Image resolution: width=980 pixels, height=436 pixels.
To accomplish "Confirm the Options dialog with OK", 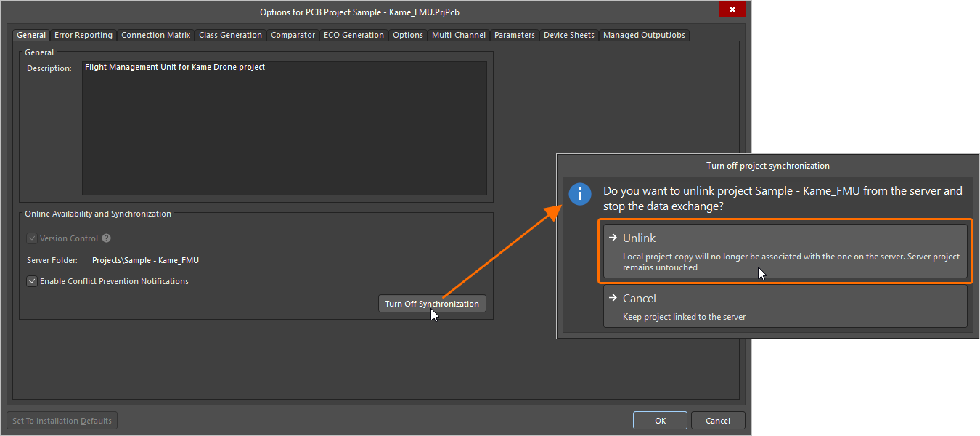I will [660, 421].
